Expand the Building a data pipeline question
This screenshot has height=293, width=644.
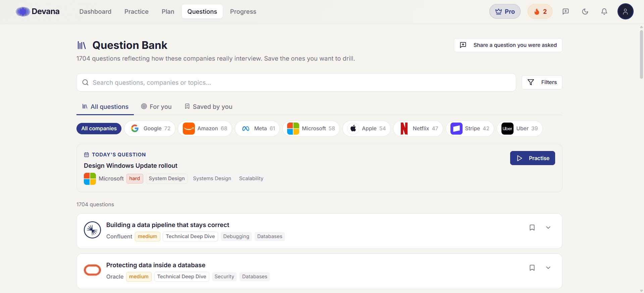tap(548, 228)
